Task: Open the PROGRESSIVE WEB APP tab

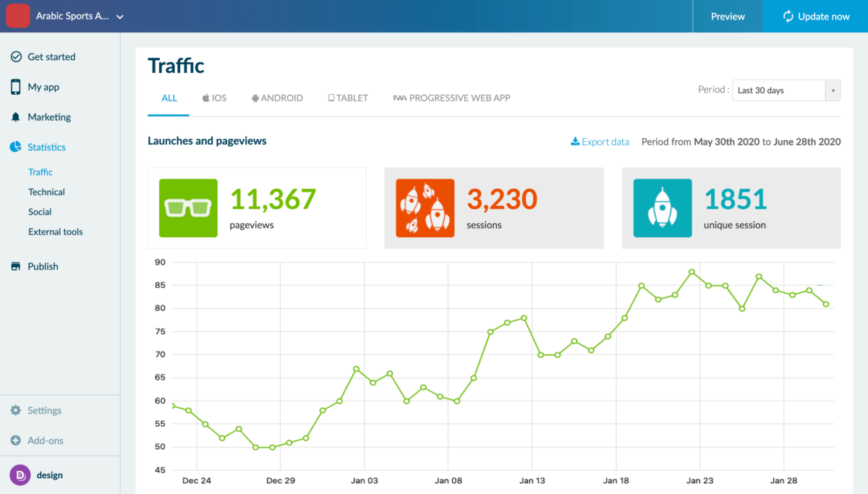Action: click(451, 98)
